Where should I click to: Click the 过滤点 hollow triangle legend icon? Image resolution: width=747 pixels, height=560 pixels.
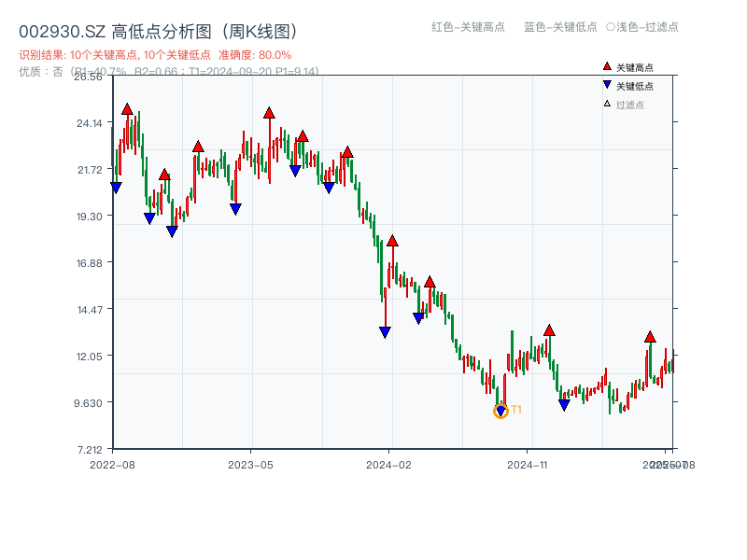[606, 105]
